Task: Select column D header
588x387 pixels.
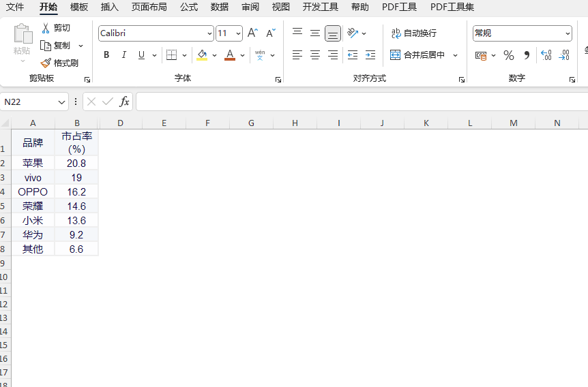Action: (x=120, y=123)
